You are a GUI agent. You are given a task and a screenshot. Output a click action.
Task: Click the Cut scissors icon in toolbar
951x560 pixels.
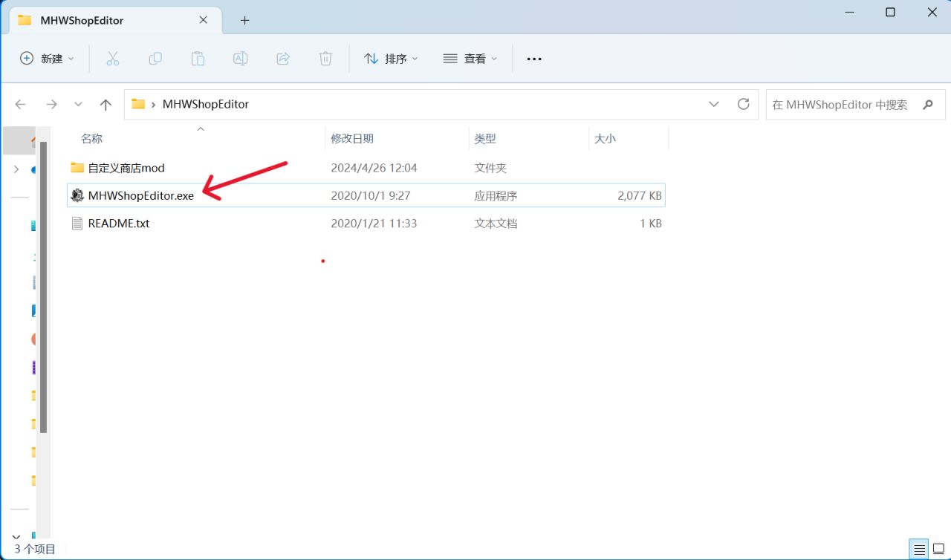click(113, 59)
